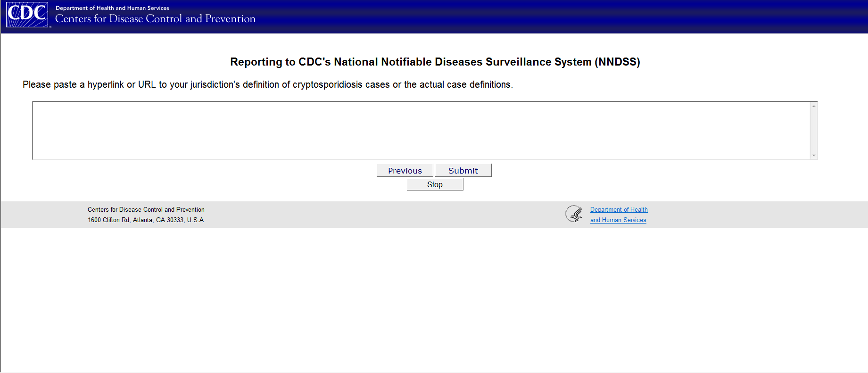Click the cryptosporidiosis instruction text
This screenshot has width=868, height=373.
click(x=267, y=84)
